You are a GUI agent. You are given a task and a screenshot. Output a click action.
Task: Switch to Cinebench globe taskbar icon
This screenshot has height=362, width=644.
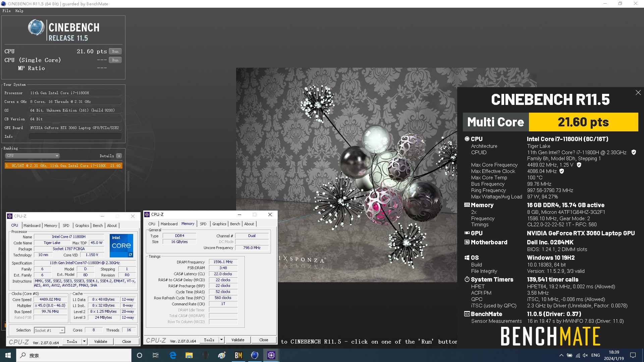tap(255, 355)
